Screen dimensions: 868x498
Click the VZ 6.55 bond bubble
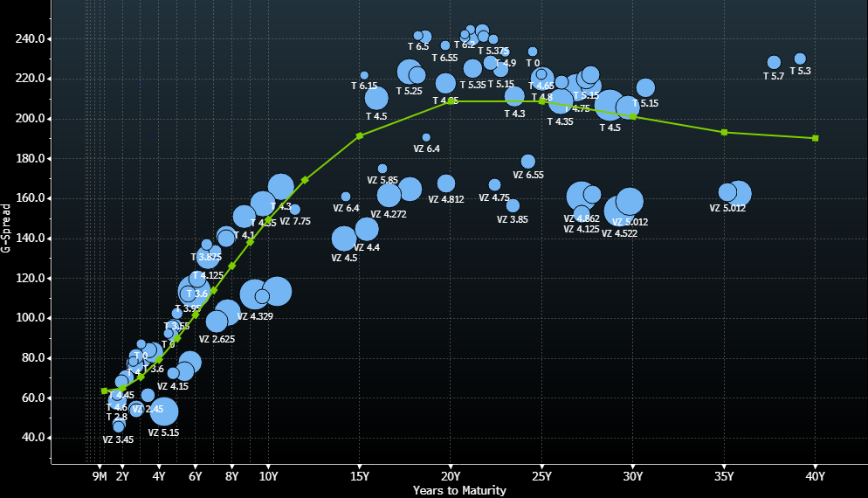(527, 162)
